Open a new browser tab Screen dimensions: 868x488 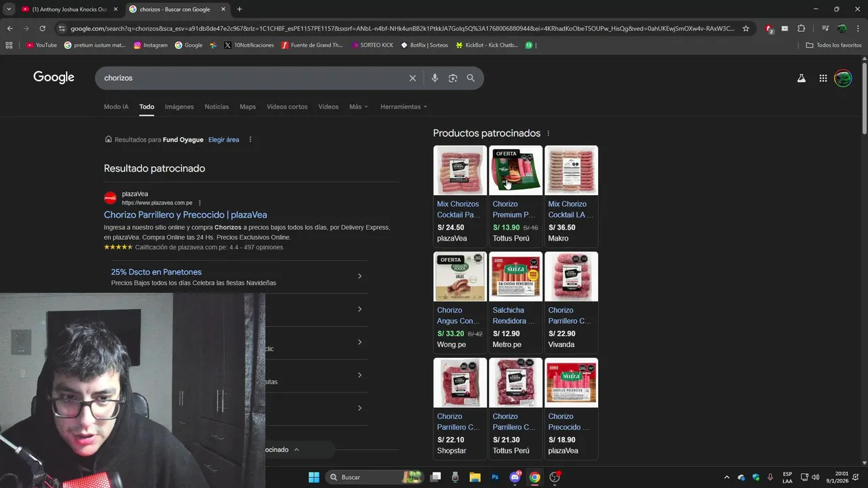[239, 9]
